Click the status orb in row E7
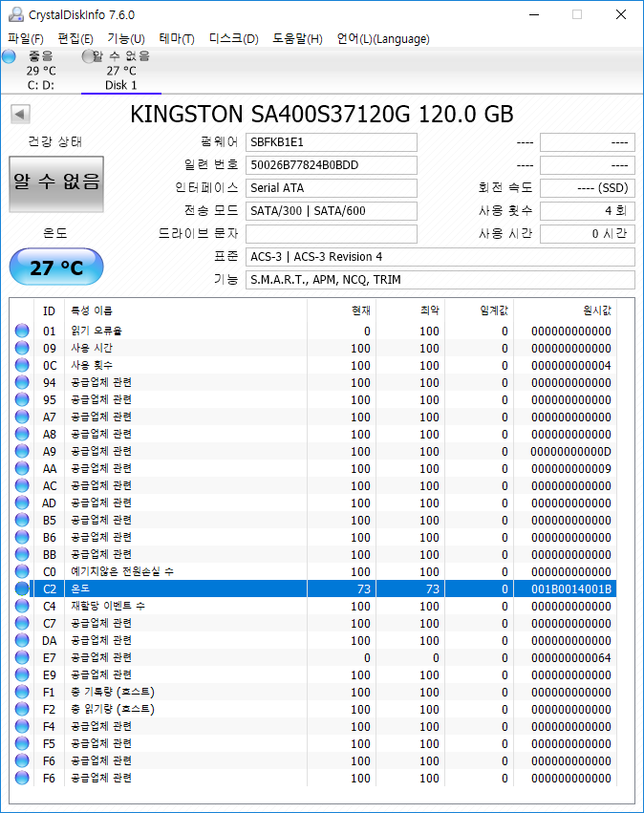 click(x=22, y=657)
